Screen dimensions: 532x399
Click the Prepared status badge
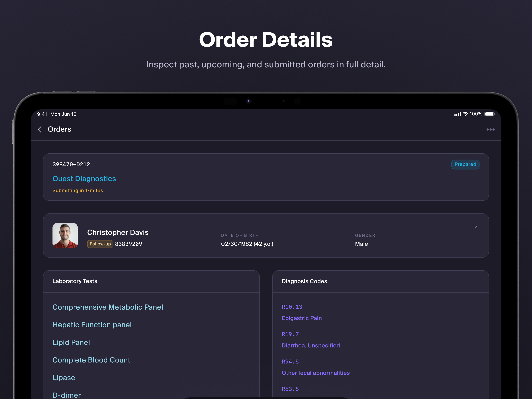pyautogui.click(x=465, y=164)
